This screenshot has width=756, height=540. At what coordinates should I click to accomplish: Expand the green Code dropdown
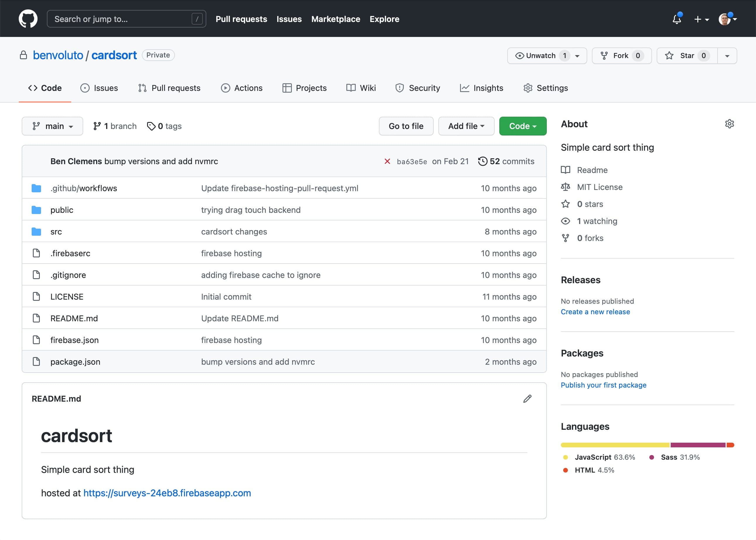point(522,126)
